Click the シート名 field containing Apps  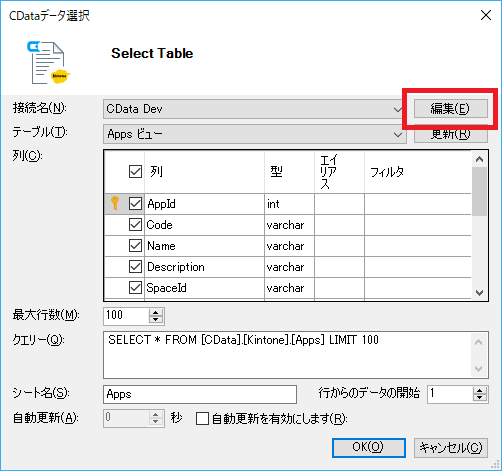200,394
